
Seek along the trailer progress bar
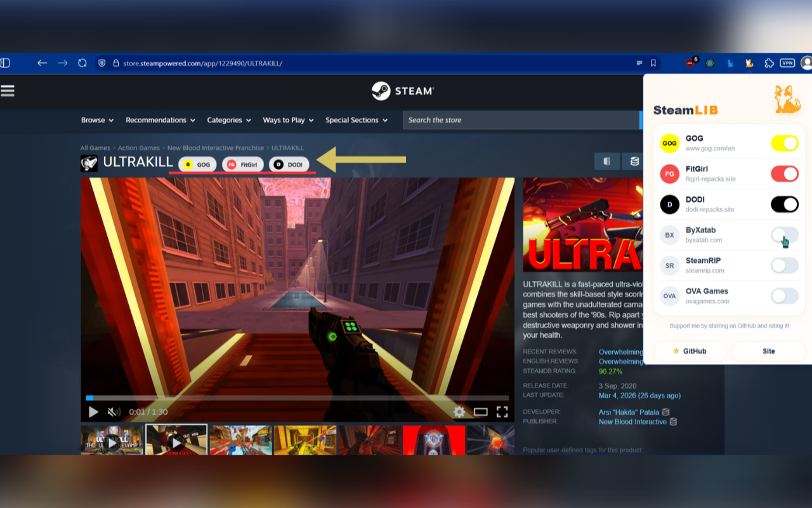[298, 398]
